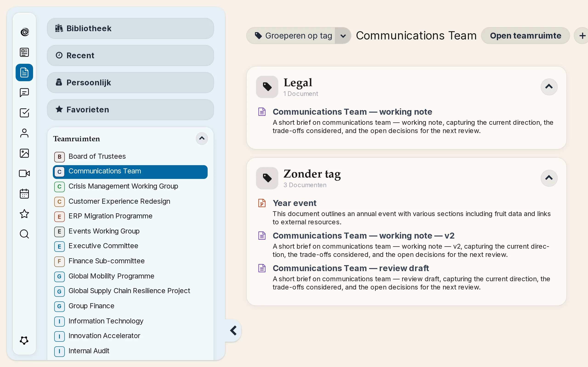Open the chat messages icon
This screenshot has height=367, width=588.
click(x=24, y=93)
